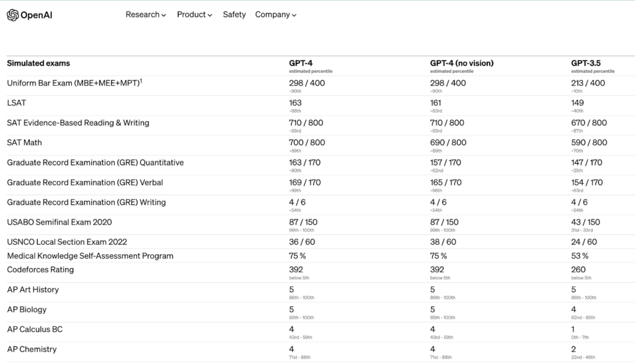The height and width of the screenshot is (364, 635).
Task: Select the AP Calculus BC row label
Action: (35, 329)
